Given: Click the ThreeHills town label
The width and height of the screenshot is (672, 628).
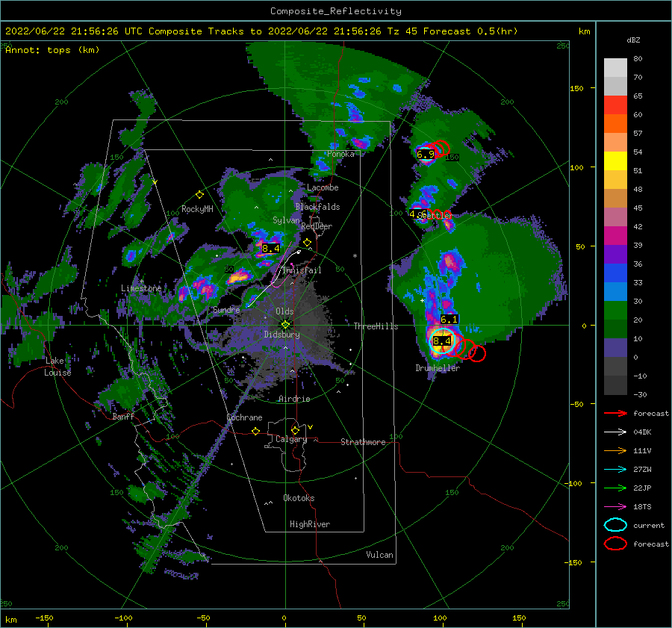Looking at the screenshot, I should pyautogui.click(x=376, y=326).
